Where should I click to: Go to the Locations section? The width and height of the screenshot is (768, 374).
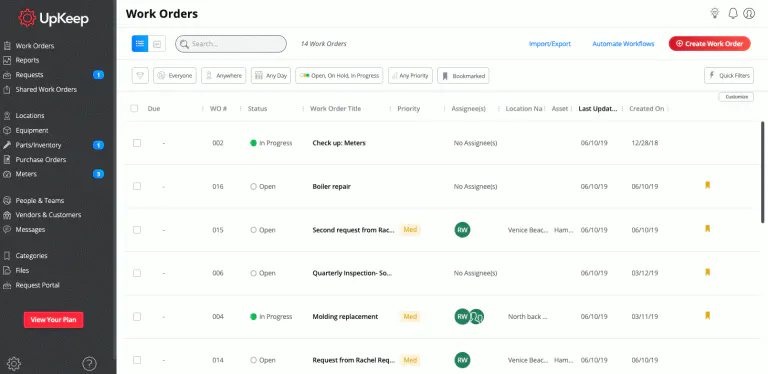pos(29,116)
